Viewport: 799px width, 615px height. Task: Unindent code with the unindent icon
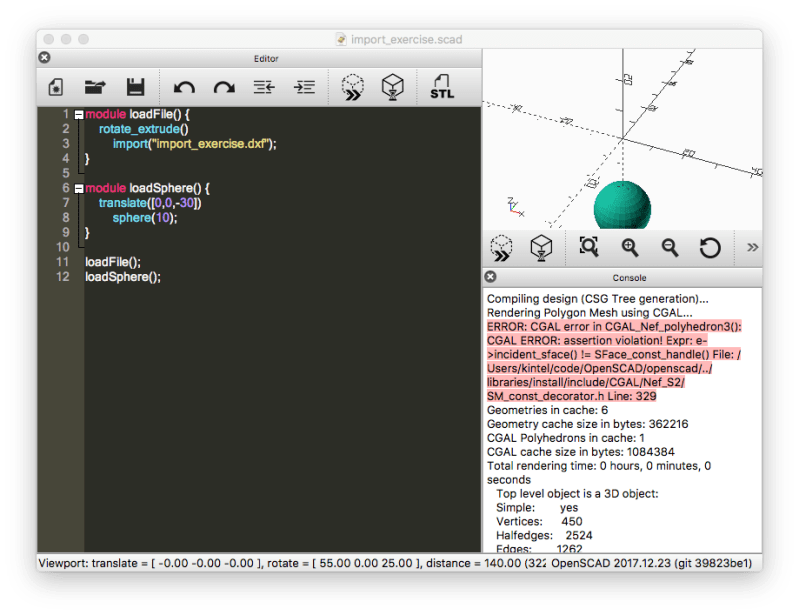264,87
